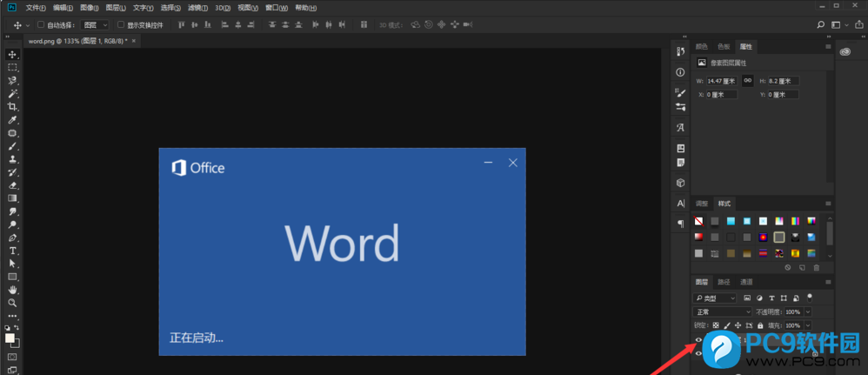Click the search magnifier in options bar
The image size is (868, 375).
[x=821, y=25]
